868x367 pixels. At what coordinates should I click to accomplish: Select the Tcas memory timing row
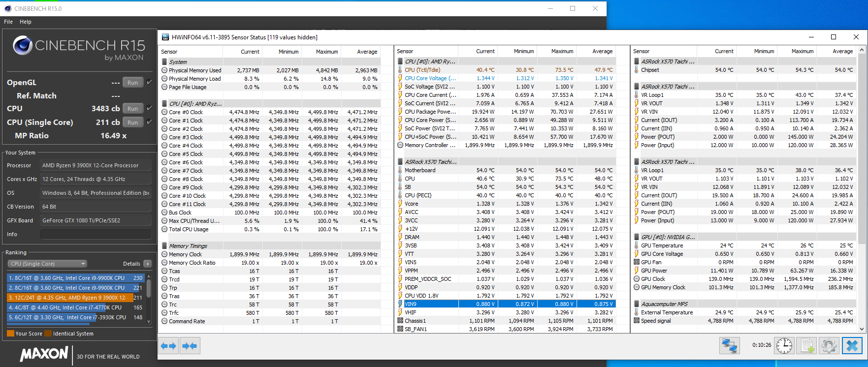coord(270,271)
